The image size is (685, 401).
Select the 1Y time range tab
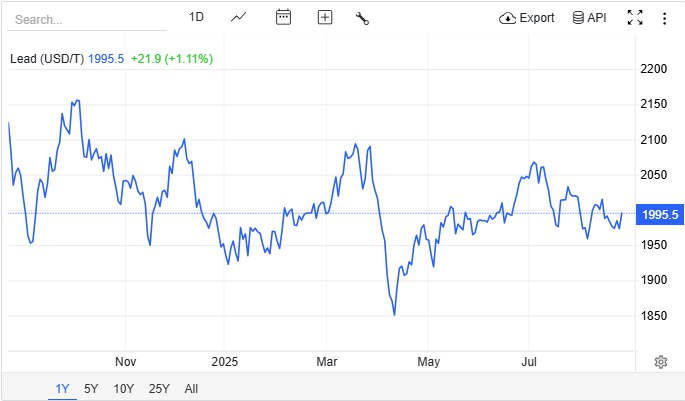(x=62, y=389)
